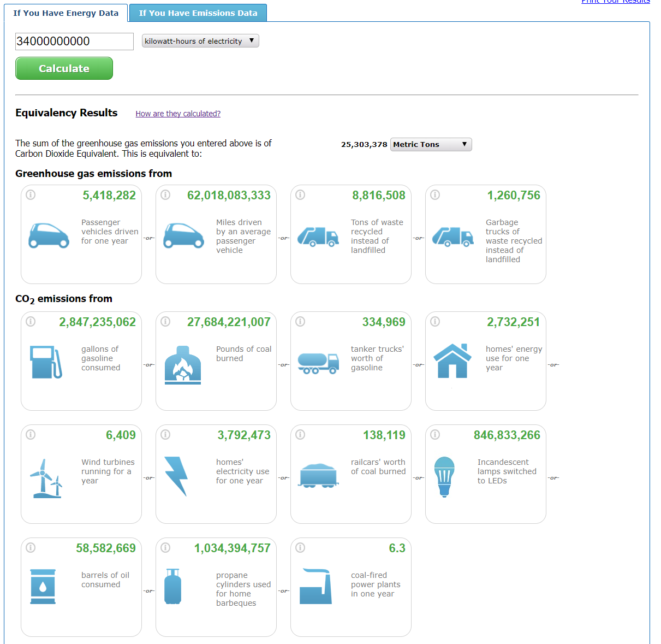Click the propane cylinder icon
The height and width of the screenshot is (644, 661).
point(172,587)
